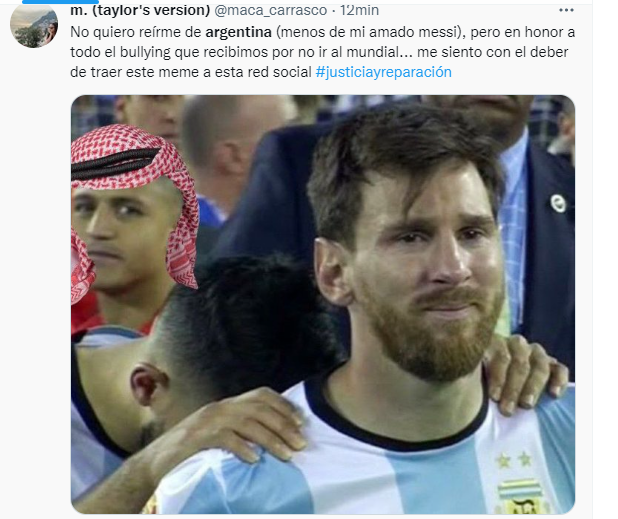The image size is (618, 519).
Task: Open the tweet permalink via the 12min timestamp
Action: (x=359, y=10)
